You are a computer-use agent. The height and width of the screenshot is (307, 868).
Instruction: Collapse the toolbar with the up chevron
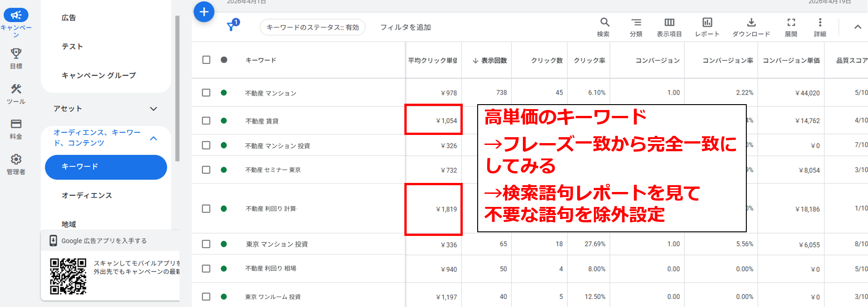pyautogui.click(x=857, y=27)
